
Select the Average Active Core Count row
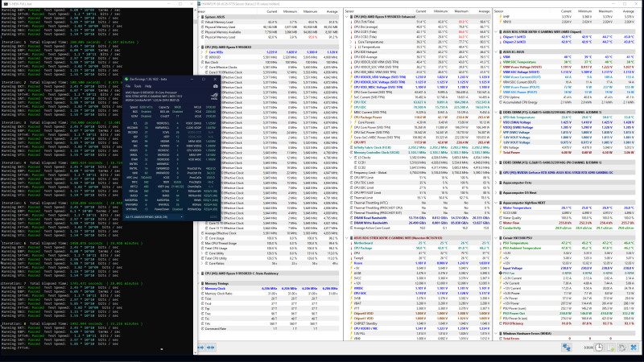coord(419,228)
